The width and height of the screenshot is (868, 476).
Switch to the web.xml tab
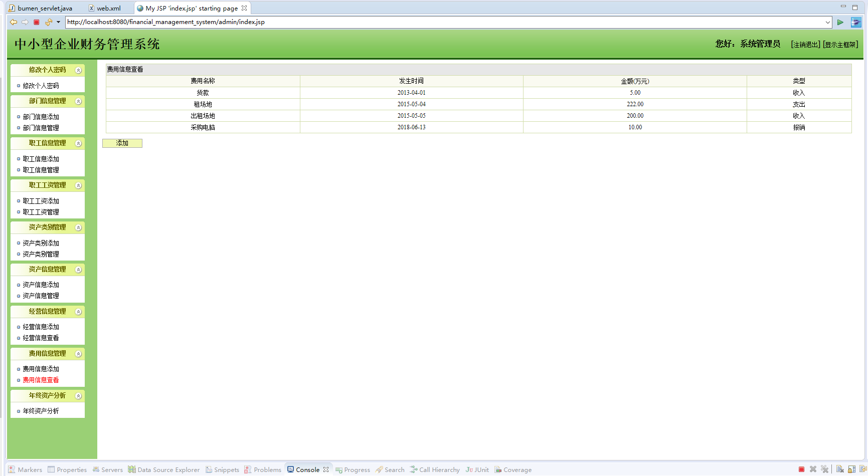coord(105,8)
